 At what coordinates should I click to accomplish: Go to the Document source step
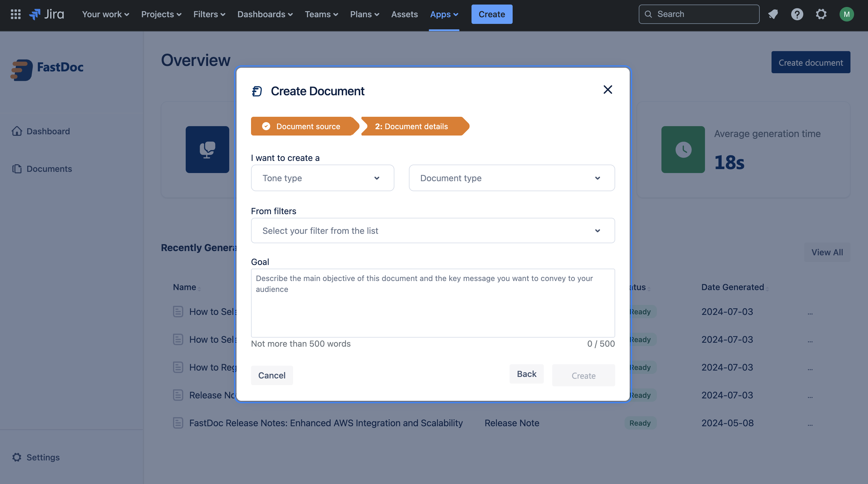pos(305,126)
